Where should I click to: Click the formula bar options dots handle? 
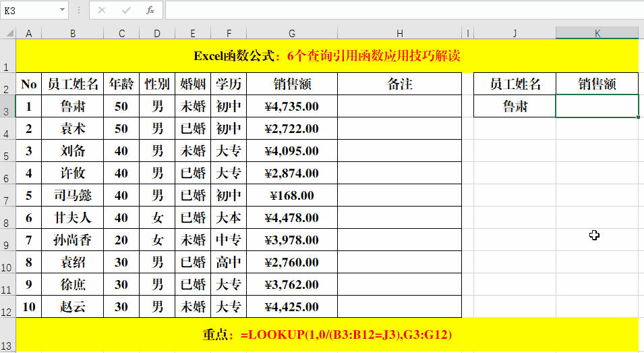pos(78,10)
